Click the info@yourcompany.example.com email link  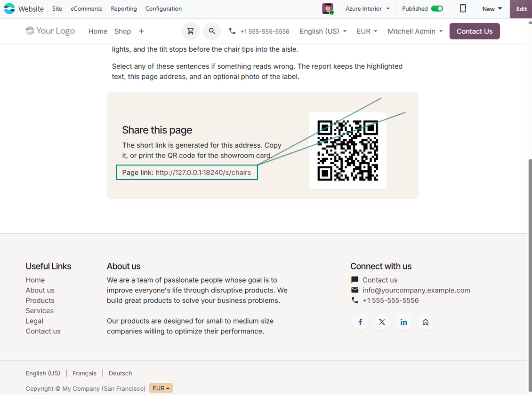416,290
